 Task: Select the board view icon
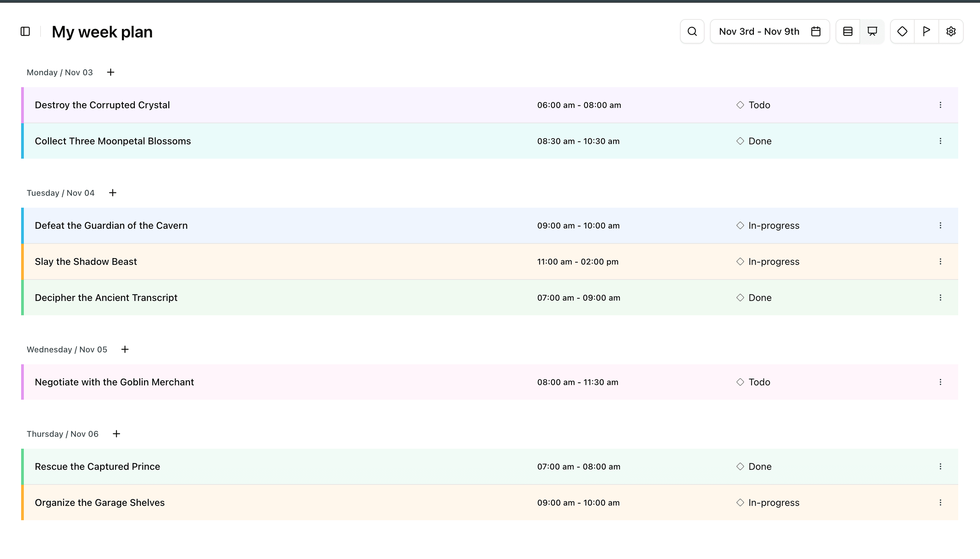pyautogui.click(x=872, y=31)
